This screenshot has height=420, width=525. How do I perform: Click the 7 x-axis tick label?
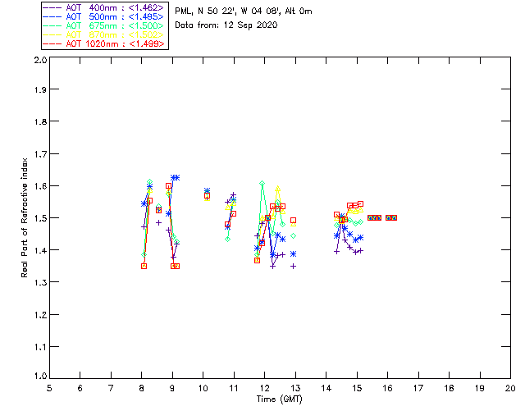pyautogui.click(x=111, y=388)
